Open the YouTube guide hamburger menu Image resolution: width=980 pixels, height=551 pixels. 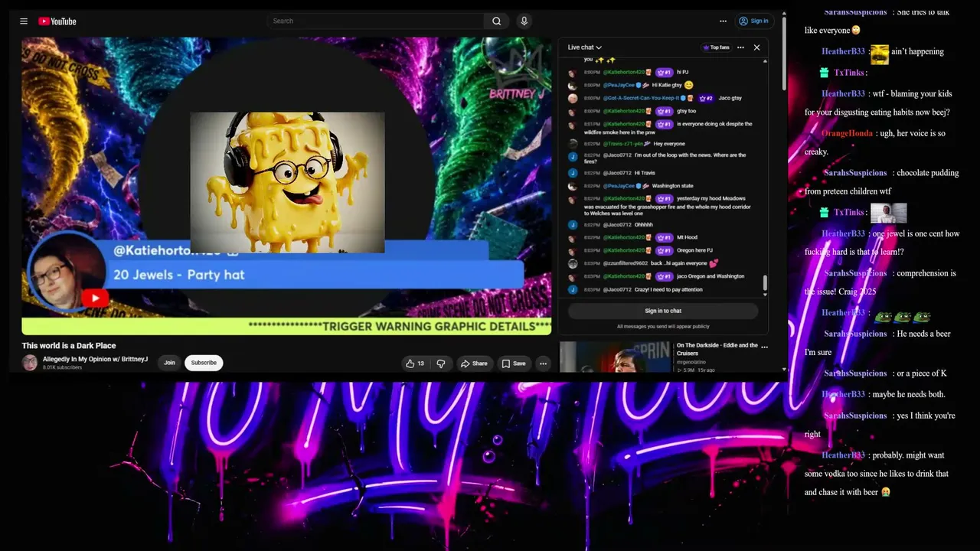pyautogui.click(x=24, y=21)
